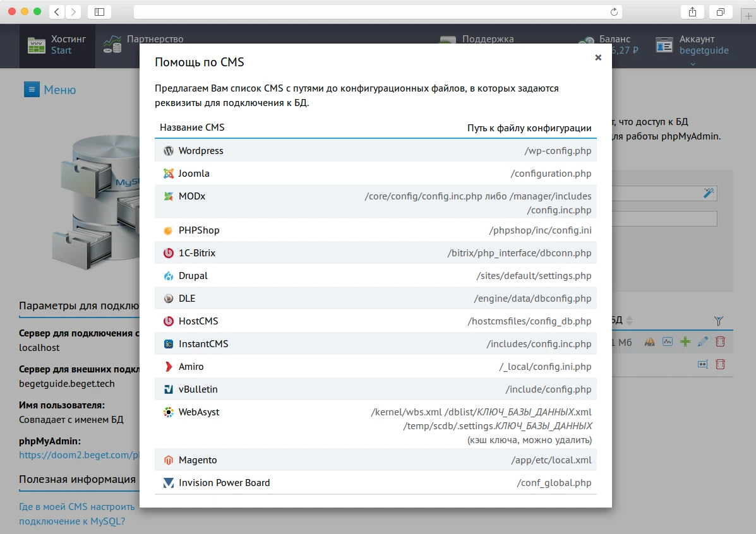
Task: Click the Хостинг Start icon
Action: click(x=36, y=45)
